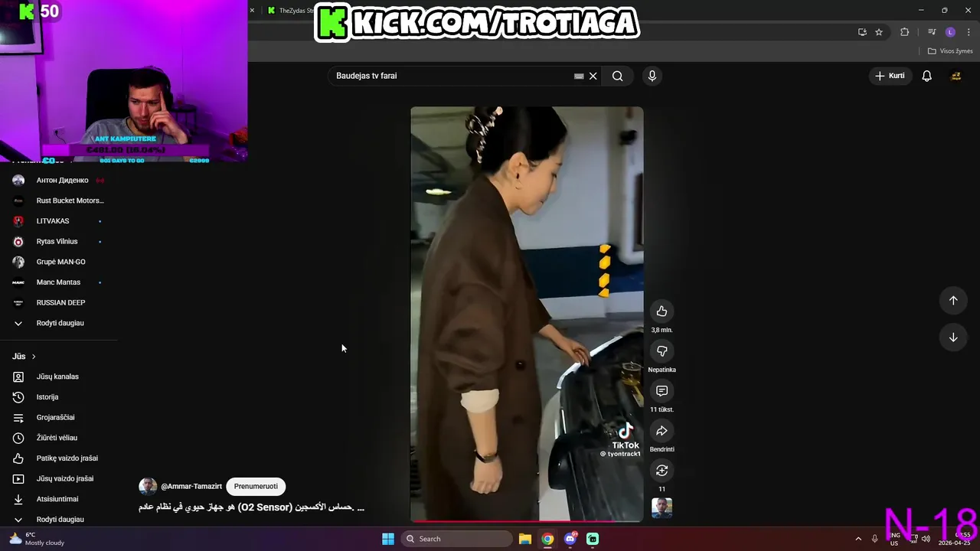Screen dimensions: 980x551
Task: Open the Manc Mantas subscription channel
Action: pos(59,282)
